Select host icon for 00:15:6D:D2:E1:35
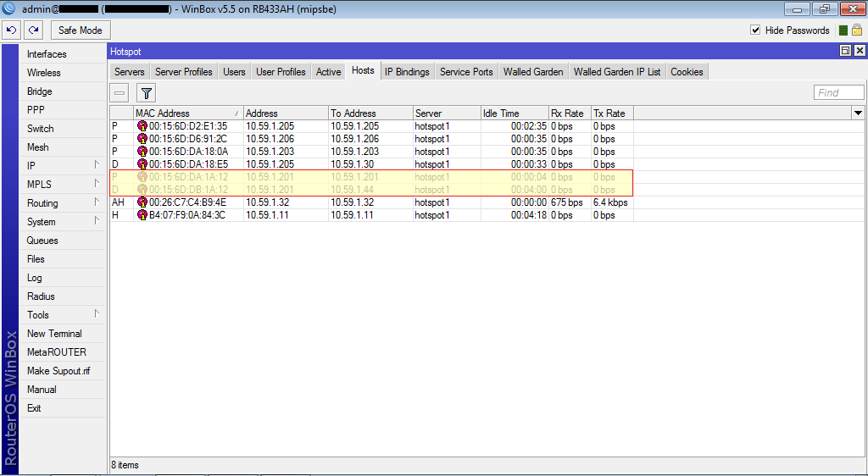868x476 pixels. pos(142,126)
